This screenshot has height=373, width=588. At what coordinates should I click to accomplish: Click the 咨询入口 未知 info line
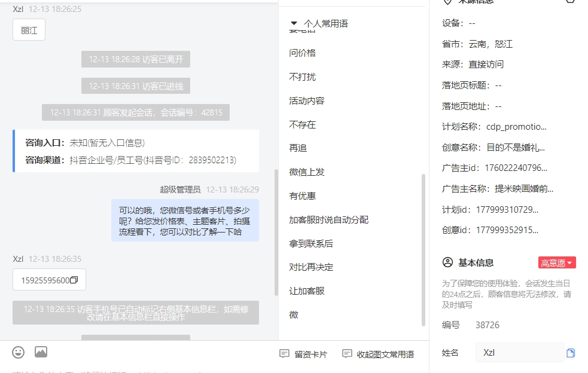85,143
